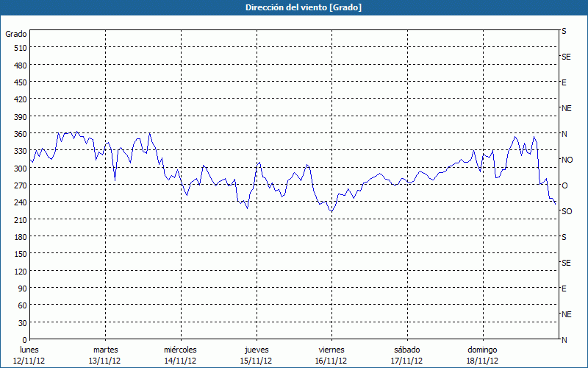Click the 'E' compass label level with 450
The image size is (588, 368).
(x=564, y=82)
